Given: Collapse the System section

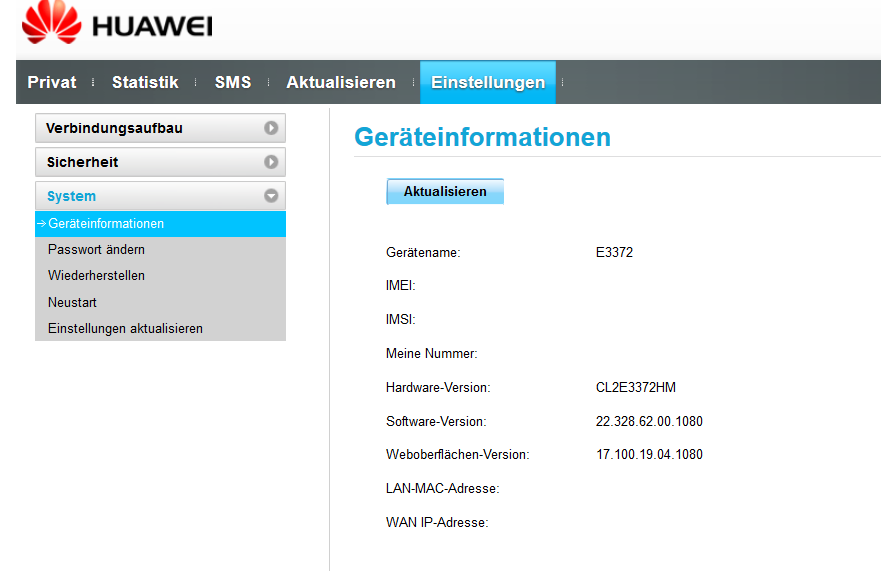Looking at the screenshot, I should pos(160,196).
